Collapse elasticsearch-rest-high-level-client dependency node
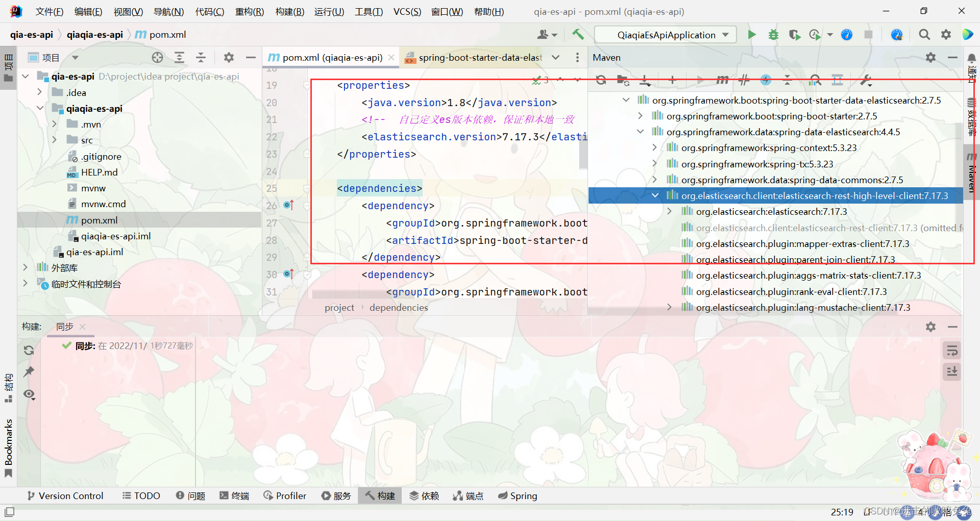The height and width of the screenshot is (521, 980). 655,195
